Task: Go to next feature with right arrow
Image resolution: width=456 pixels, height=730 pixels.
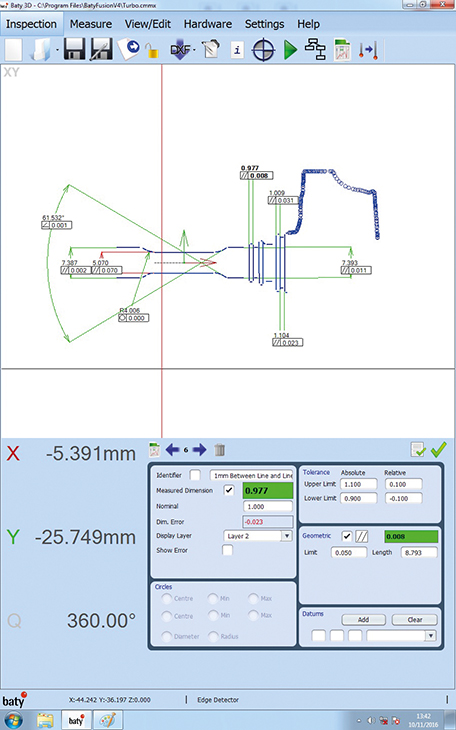Action: [x=199, y=450]
